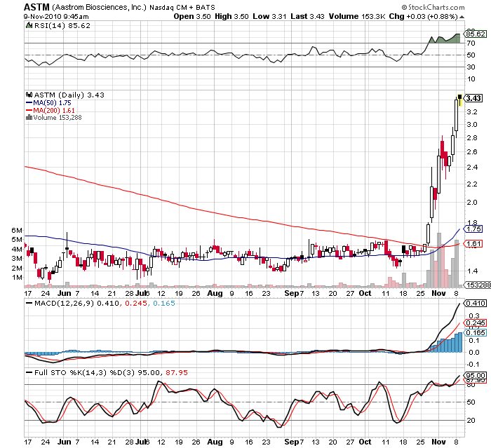
Task: Click the up triangle after the Chg percentage
Action: [462, 17]
